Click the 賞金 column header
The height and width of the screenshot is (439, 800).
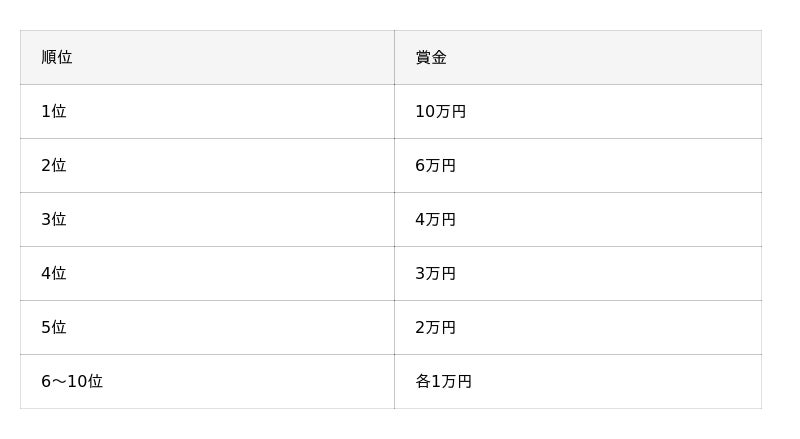[x=431, y=57]
